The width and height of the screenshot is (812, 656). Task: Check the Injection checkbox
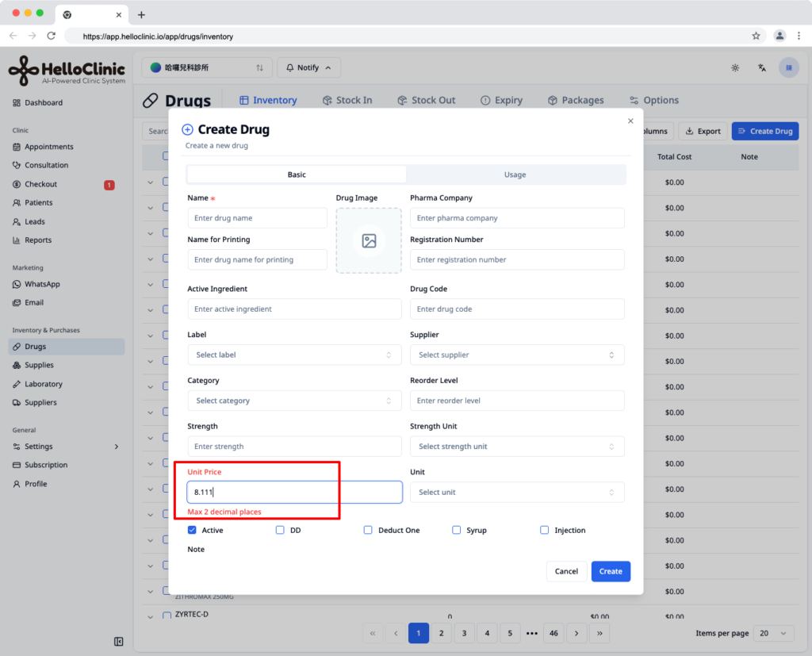coord(544,530)
